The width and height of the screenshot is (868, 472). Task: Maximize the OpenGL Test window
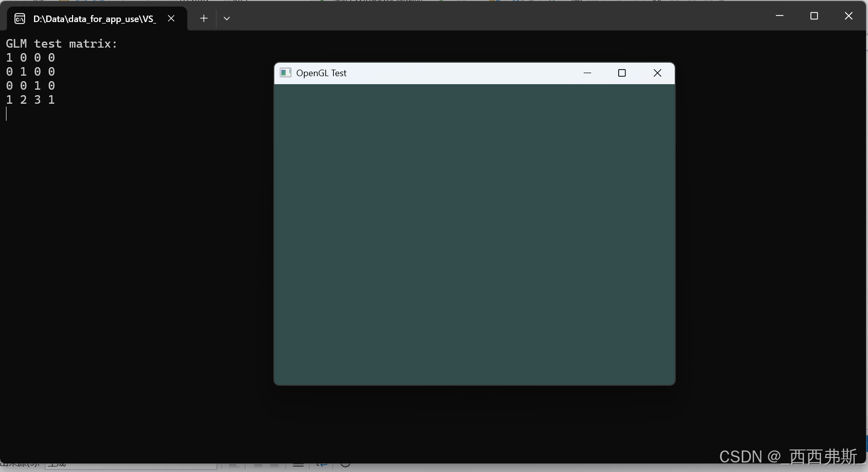tap(622, 73)
